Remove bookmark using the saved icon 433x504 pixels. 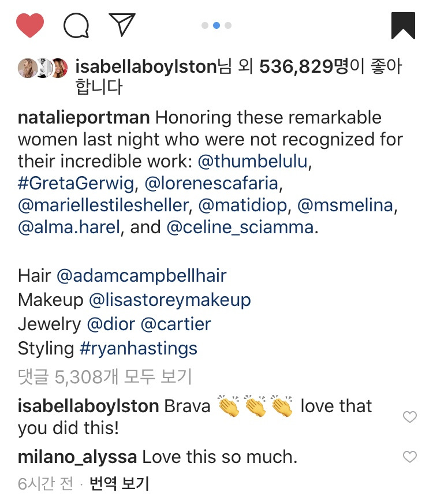(x=403, y=25)
